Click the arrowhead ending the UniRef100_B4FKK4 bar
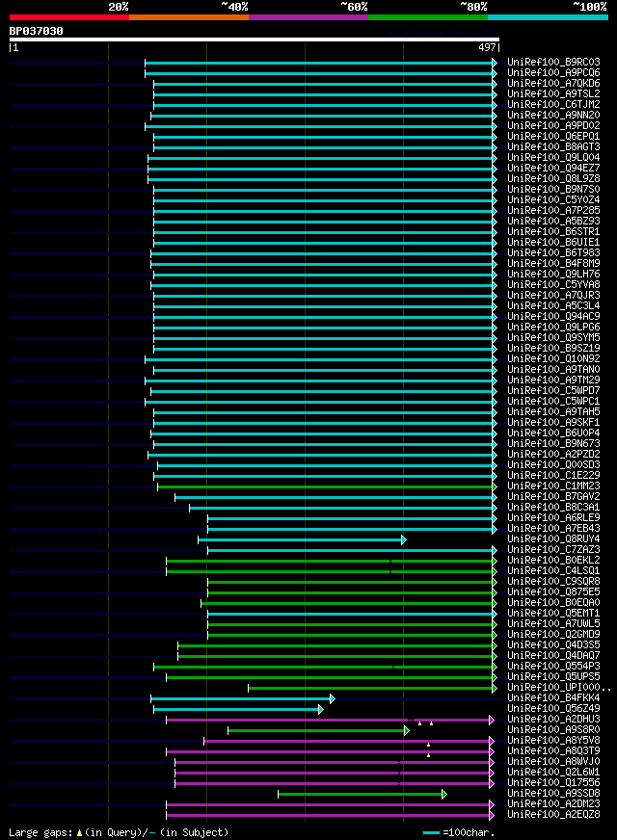This screenshot has width=617, height=840. point(333,699)
